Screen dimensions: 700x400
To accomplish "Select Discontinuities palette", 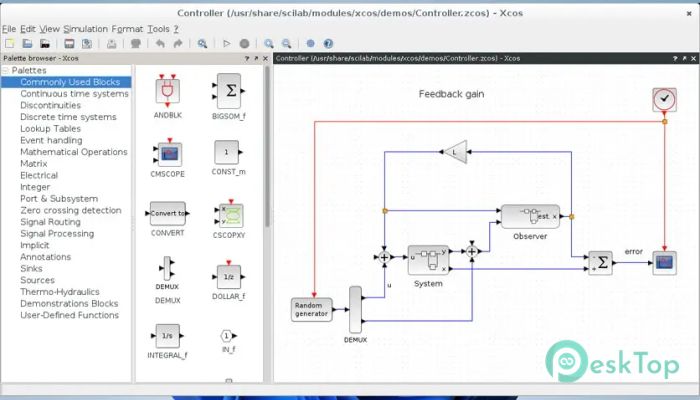I will (x=50, y=105).
